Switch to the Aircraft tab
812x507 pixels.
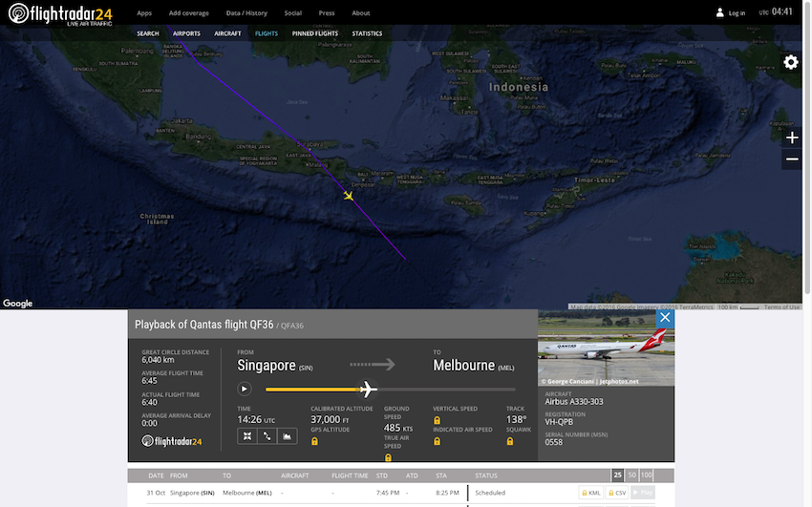click(x=227, y=33)
